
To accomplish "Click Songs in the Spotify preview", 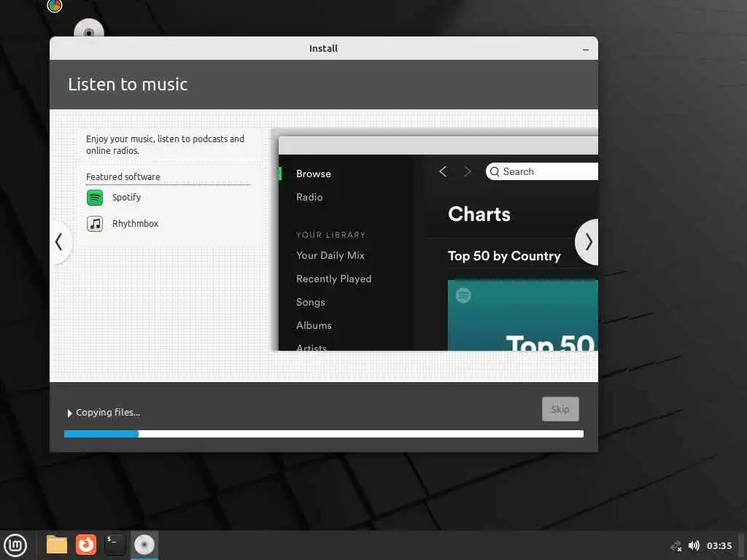I will tap(311, 303).
